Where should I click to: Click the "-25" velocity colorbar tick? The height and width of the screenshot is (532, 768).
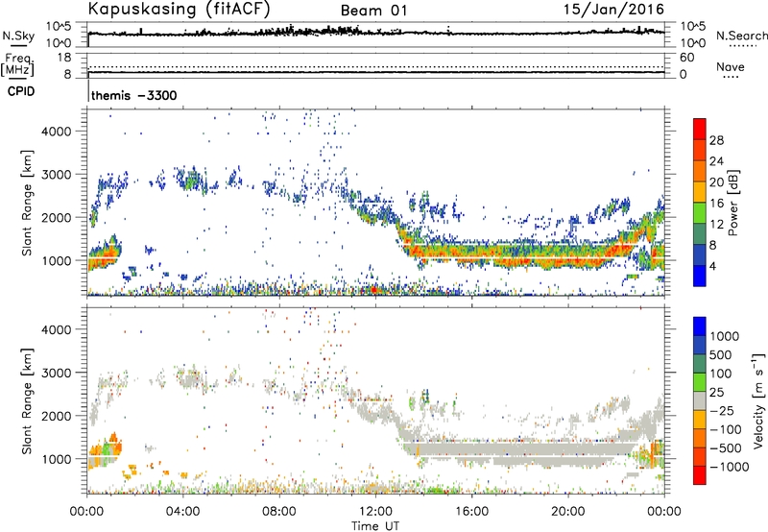[x=723, y=410]
